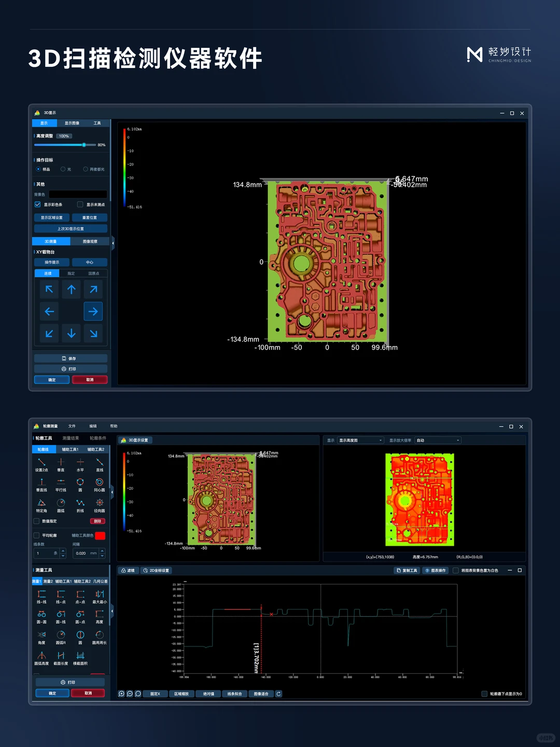The width and height of the screenshot is (560, 747).
Task: Move XY stage with down arrow
Action: pyautogui.click(x=72, y=334)
